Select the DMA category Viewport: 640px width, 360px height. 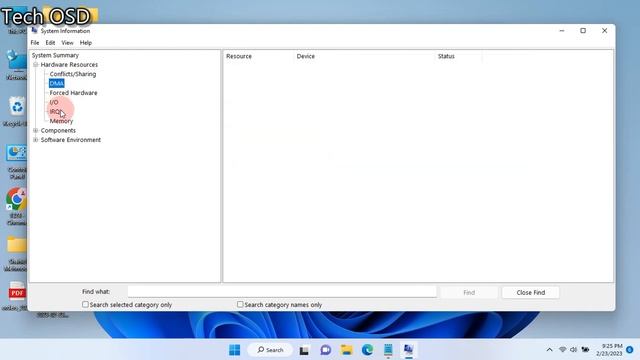(56, 83)
